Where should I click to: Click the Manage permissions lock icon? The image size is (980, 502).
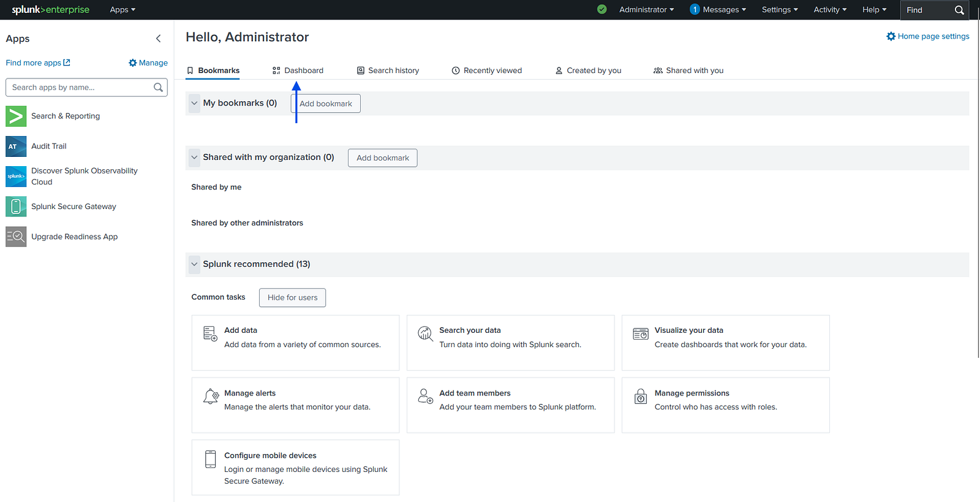coord(641,397)
